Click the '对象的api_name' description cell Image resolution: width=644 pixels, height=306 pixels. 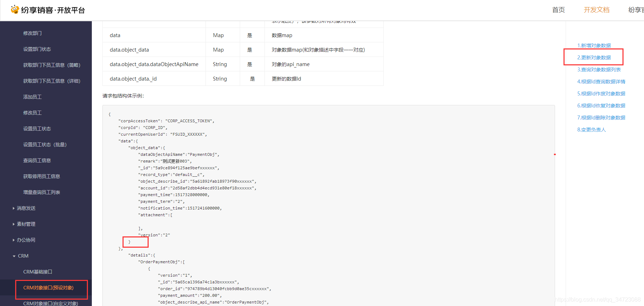324,64
